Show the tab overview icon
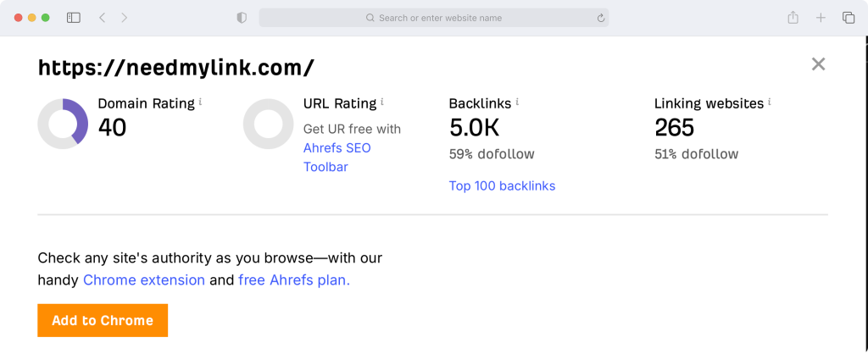The image size is (868, 354). point(848,18)
